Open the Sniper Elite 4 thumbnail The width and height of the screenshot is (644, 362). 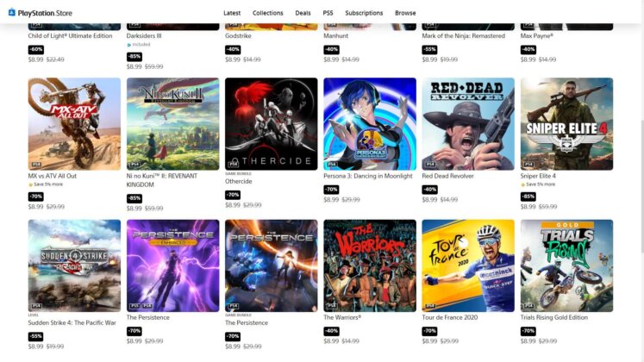(x=566, y=124)
